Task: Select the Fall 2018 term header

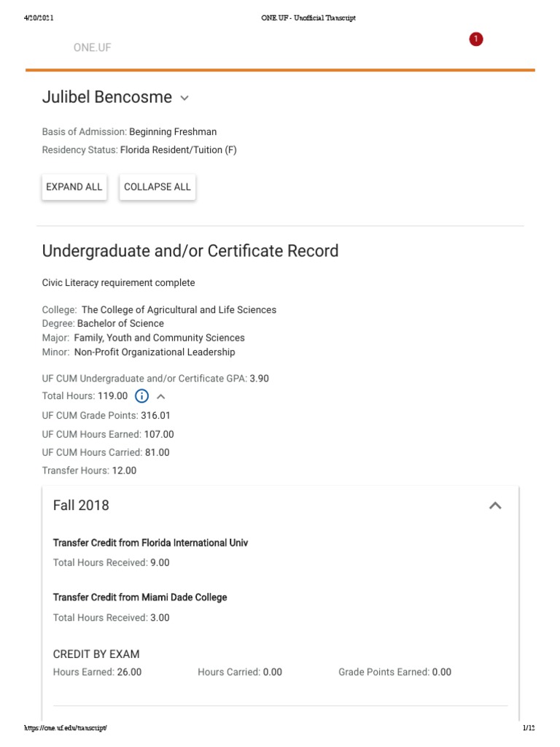Action: 81,505
